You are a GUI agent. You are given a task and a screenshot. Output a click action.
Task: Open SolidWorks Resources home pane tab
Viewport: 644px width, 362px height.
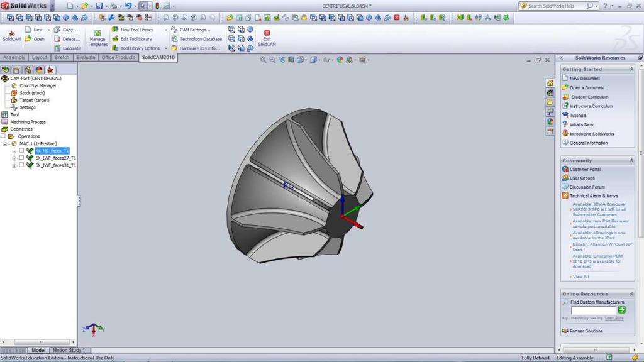pos(550,84)
